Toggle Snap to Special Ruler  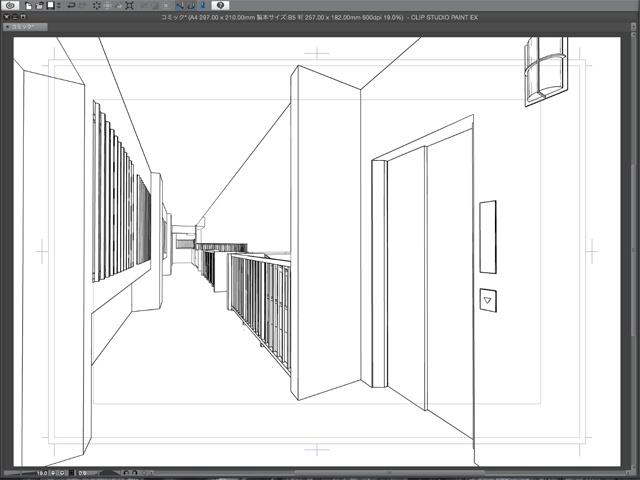pyautogui.click(x=191, y=5)
